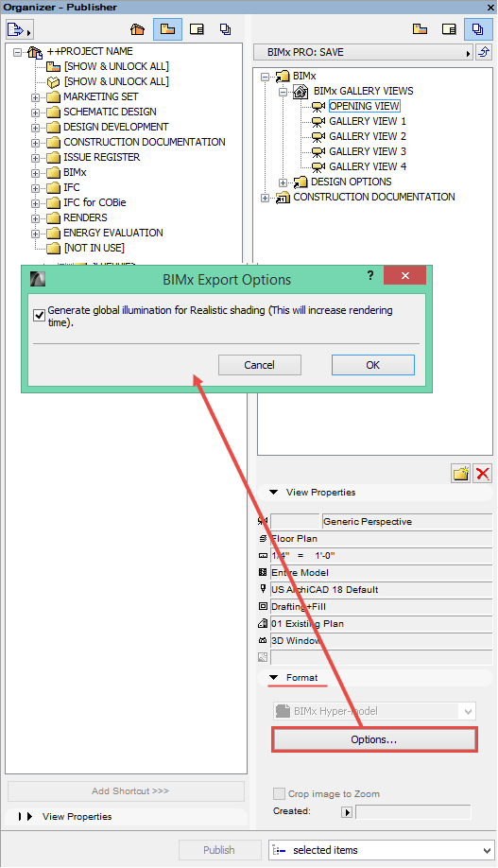
Task: Expand the SCHEMATIC DESIGN folder
Action: [x=35, y=113]
